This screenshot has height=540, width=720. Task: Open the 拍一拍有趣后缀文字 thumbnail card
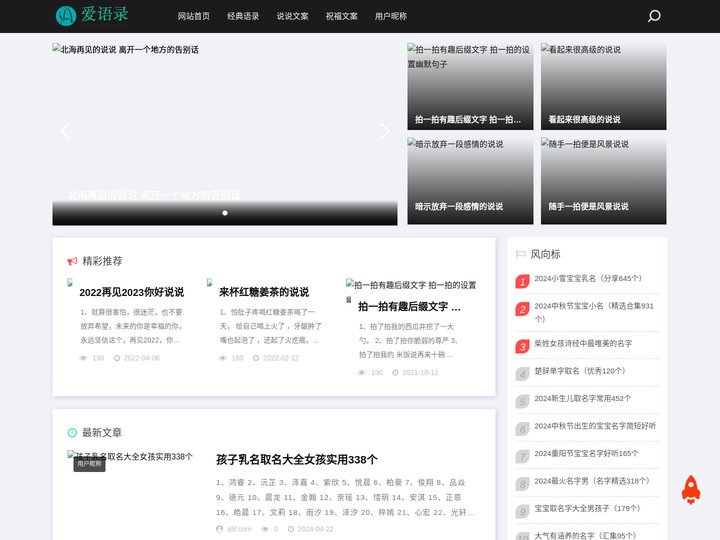tap(470, 86)
